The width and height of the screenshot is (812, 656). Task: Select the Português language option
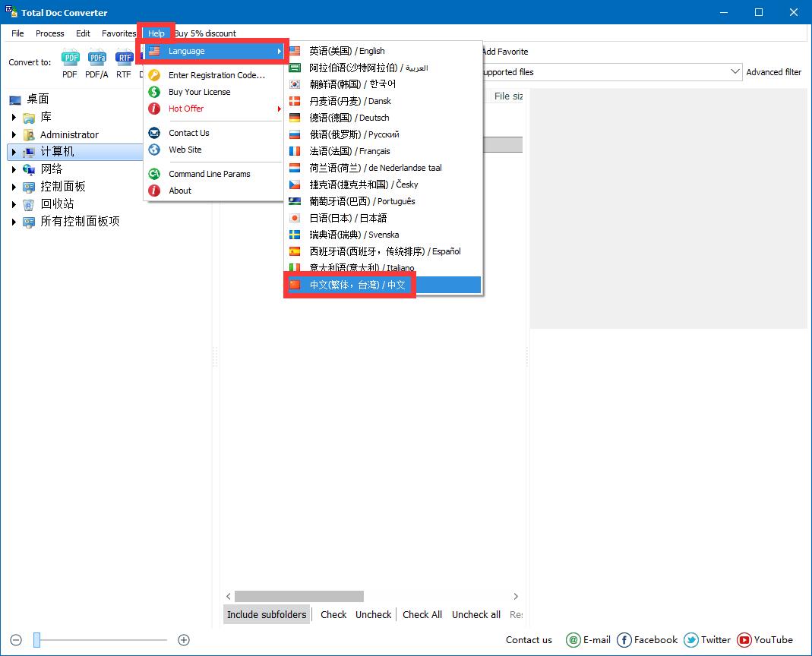point(384,201)
